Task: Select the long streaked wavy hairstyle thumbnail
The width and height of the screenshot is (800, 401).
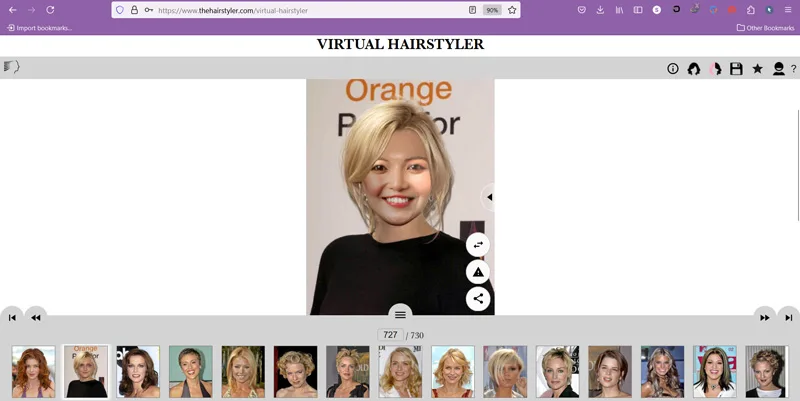Action: pos(662,371)
